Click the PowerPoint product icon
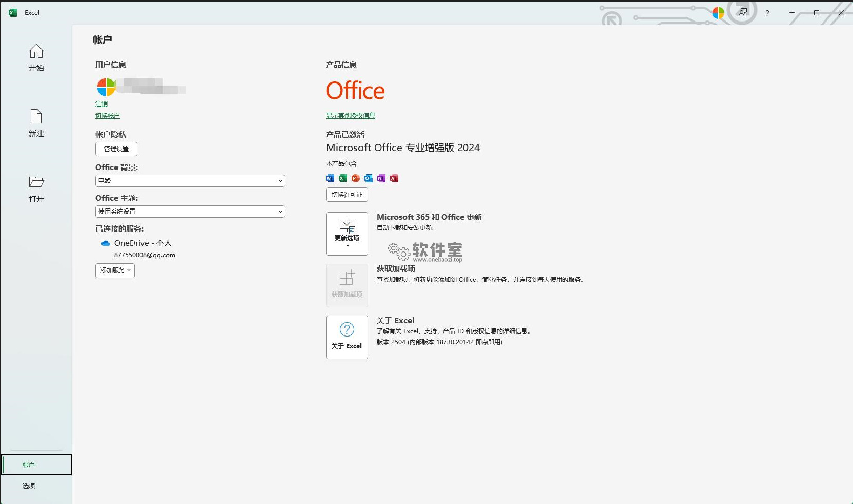The image size is (853, 504). 356,178
